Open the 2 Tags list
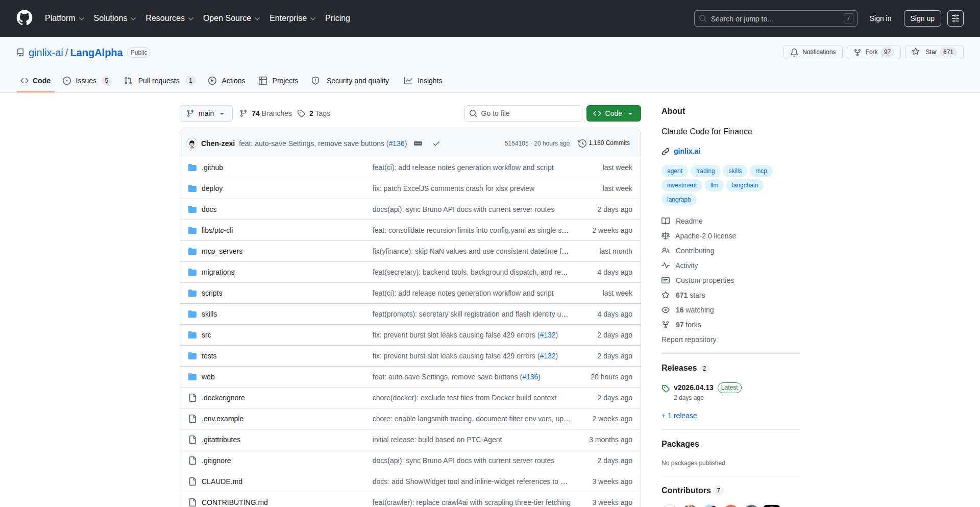The width and height of the screenshot is (980, 507). tap(314, 113)
